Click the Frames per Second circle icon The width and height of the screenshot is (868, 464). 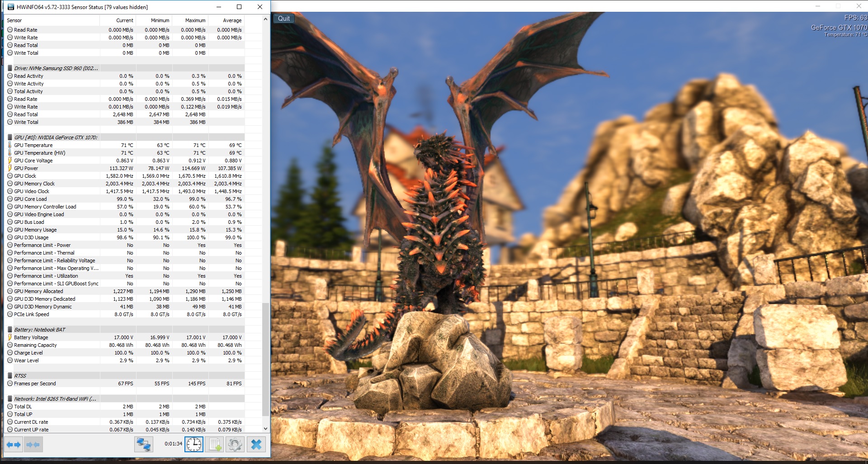tap(10, 384)
